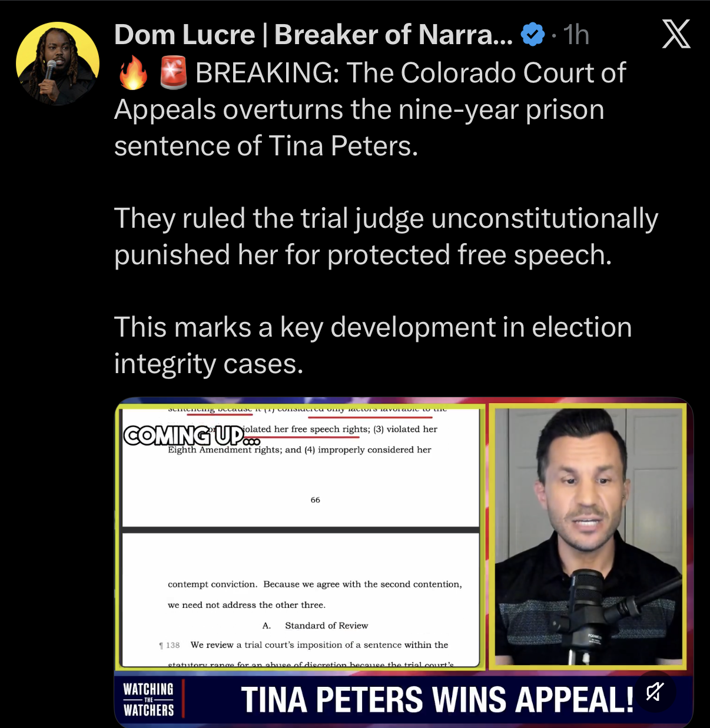The width and height of the screenshot is (710, 728).
Task: Click the COMING UP overlay text
Action: click(x=191, y=436)
